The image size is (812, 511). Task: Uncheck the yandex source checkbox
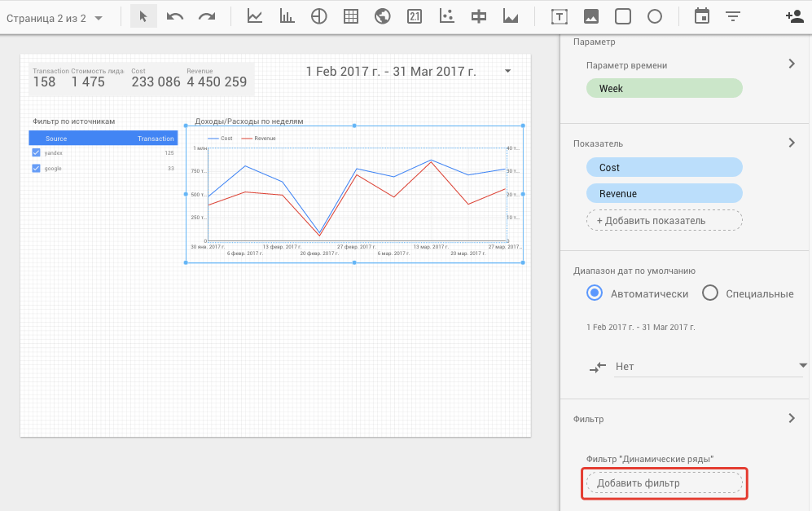36,153
